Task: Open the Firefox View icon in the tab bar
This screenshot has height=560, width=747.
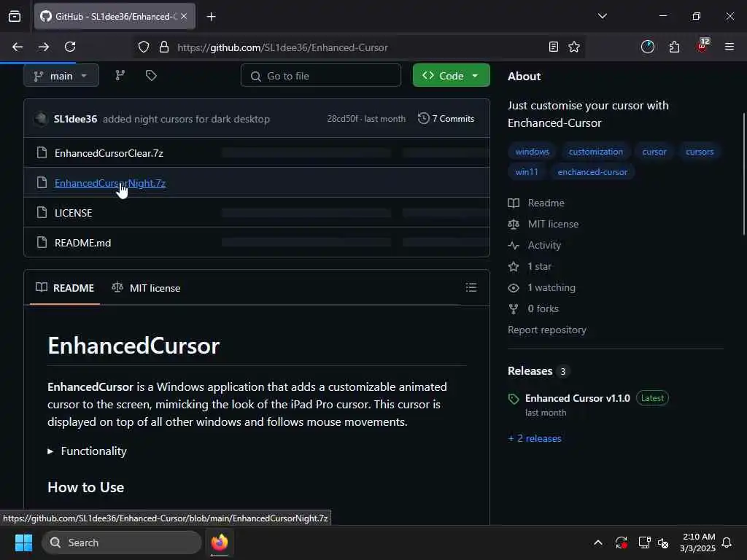Action: (x=15, y=17)
